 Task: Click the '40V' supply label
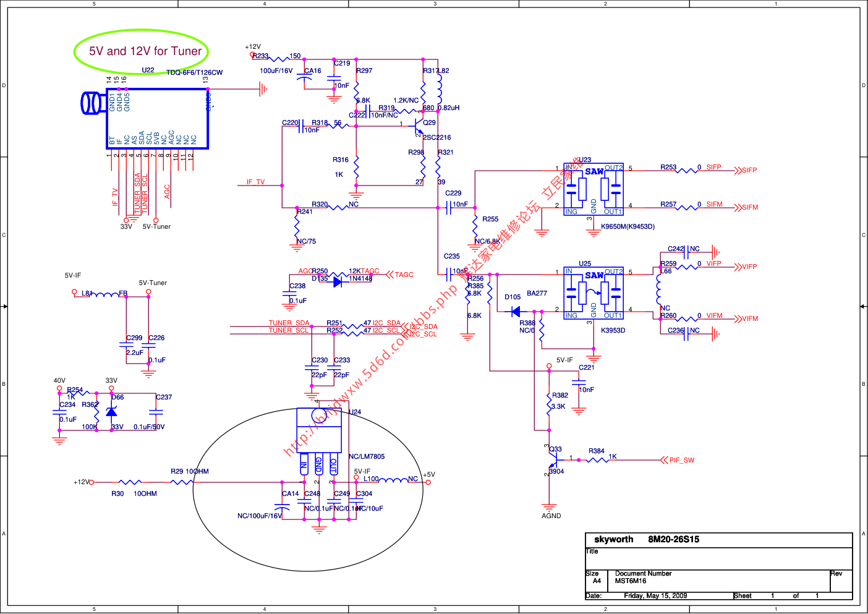tap(59, 380)
